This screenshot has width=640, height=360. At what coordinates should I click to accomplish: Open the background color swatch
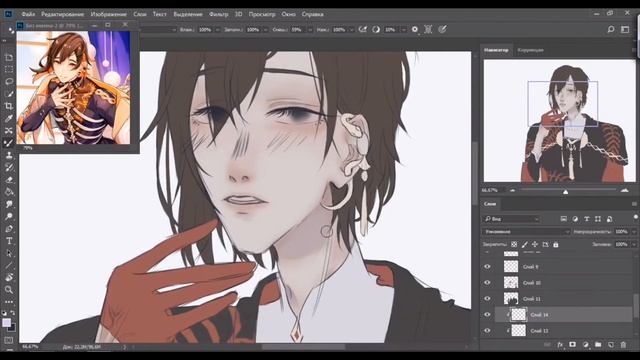point(12,328)
